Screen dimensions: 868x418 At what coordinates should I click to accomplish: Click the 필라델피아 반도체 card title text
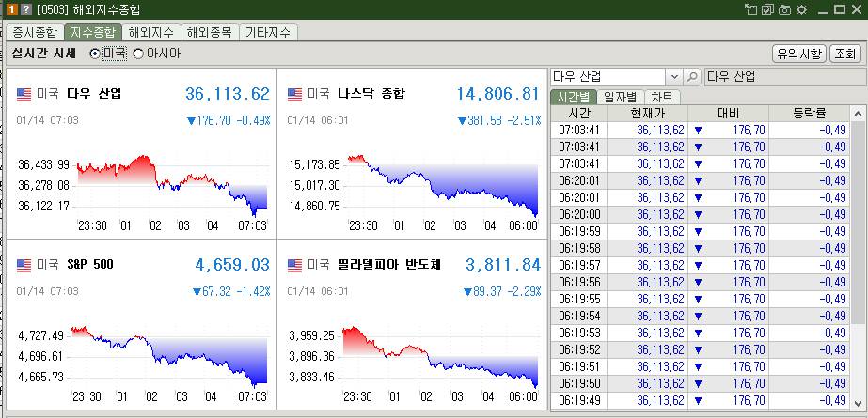tap(389, 265)
